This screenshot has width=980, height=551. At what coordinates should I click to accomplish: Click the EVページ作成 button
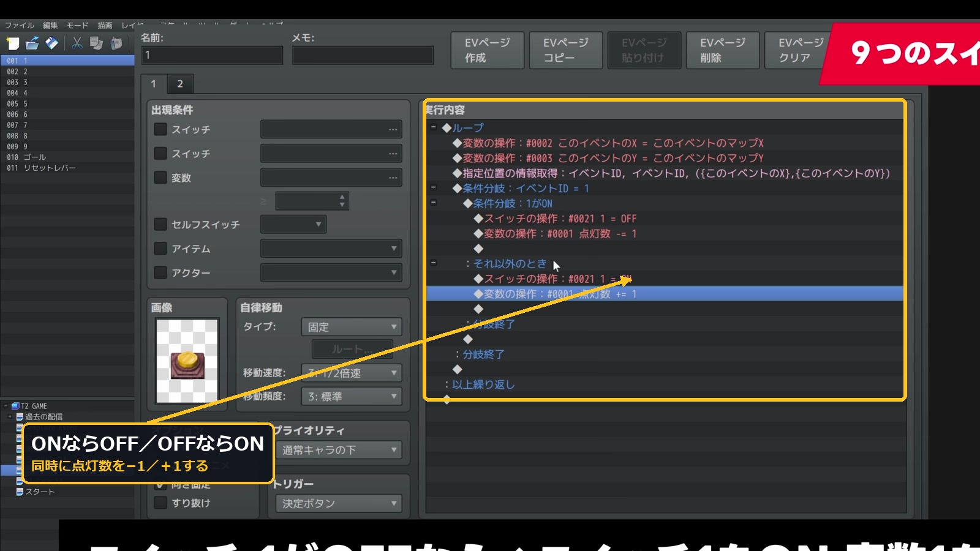coord(488,50)
